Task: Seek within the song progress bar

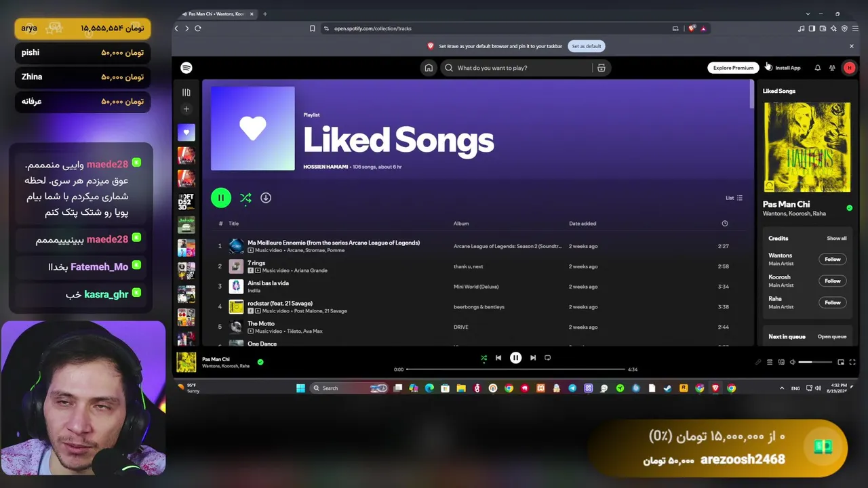Action: tap(515, 369)
